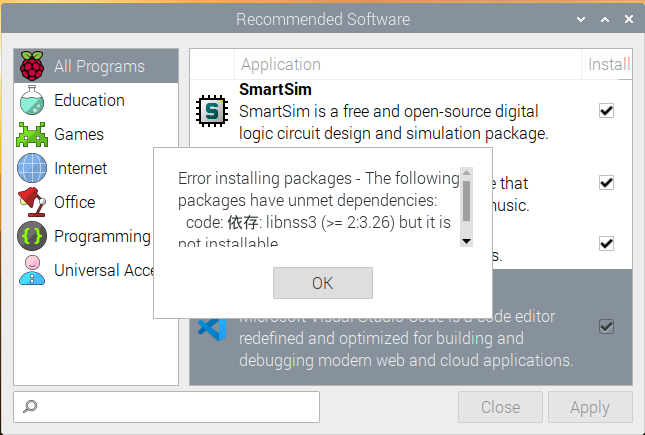Dismiss the error dialog with OK
This screenshot has width=645, height=435.
point(323,283)
